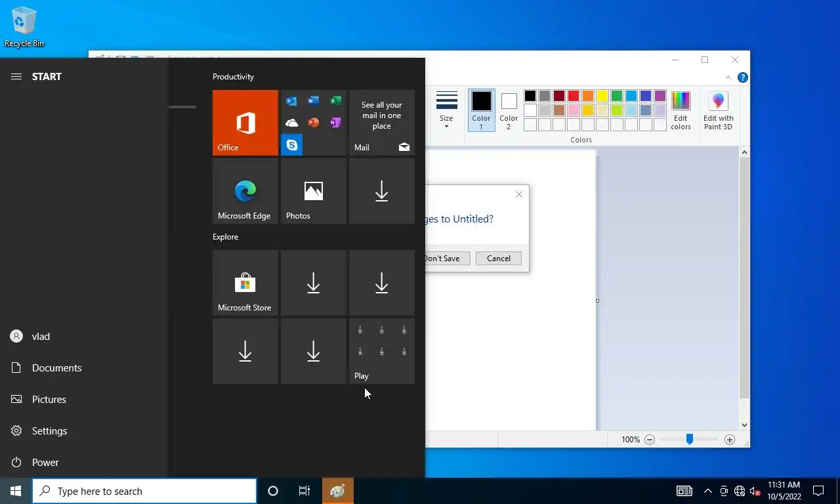Open the Photos tile
This screenshot has width=840, height=504.
[314, 191]
